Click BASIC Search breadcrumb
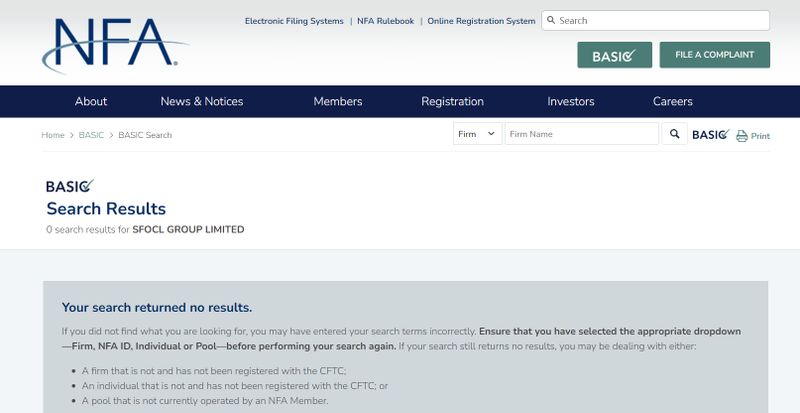The height and width of the screenshot is (413, 800). pos(145,135)
